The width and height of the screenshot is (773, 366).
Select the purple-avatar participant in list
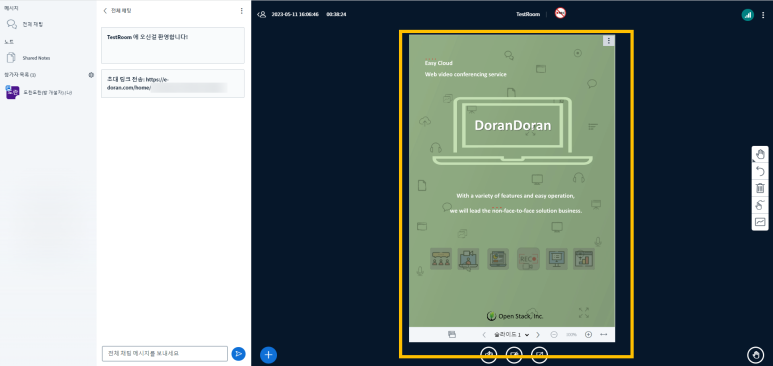pyautogui.click(x=39, y=92)
